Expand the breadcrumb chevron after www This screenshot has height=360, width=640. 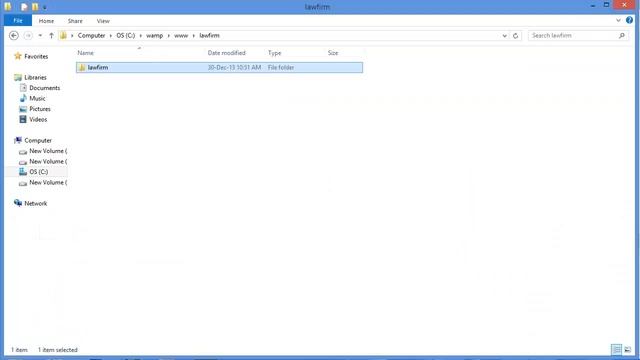(193, 36)
